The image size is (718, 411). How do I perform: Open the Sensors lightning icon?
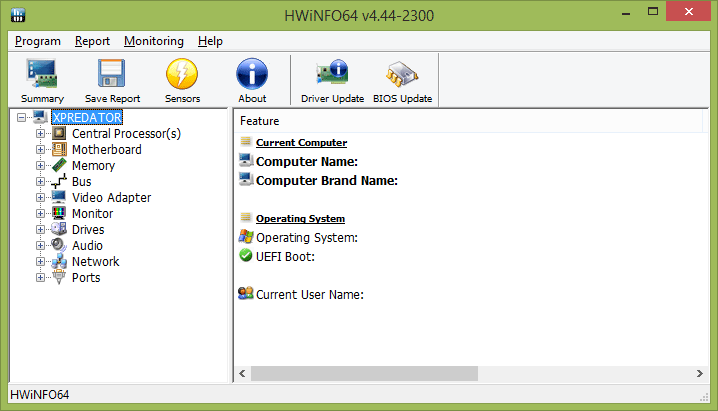click(x=182, y=73)
